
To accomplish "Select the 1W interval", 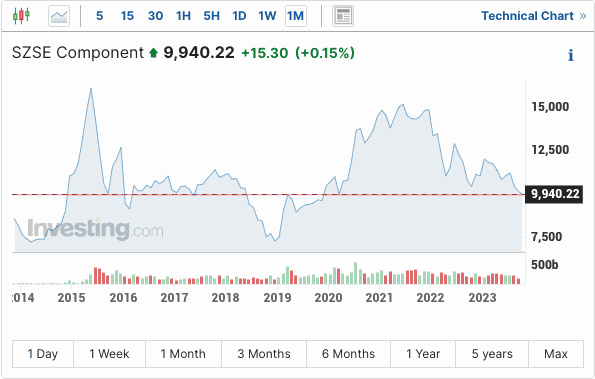I will pos(267,16).
